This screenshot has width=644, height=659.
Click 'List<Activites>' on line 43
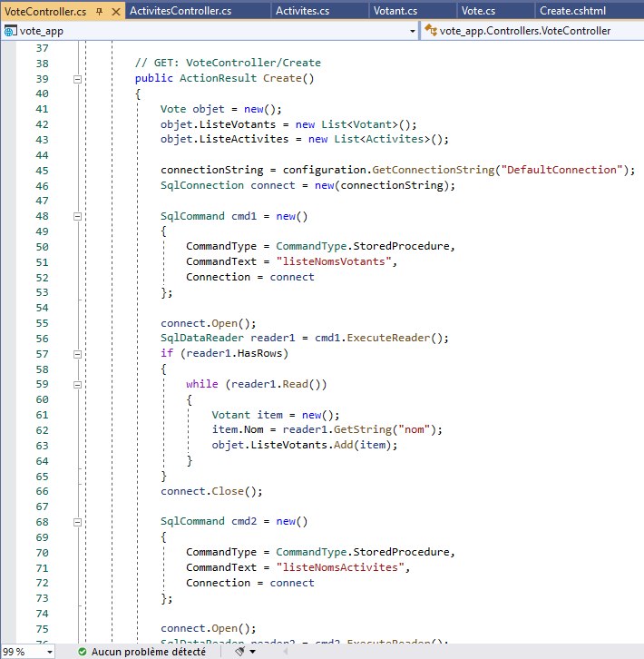click(382, 139)
